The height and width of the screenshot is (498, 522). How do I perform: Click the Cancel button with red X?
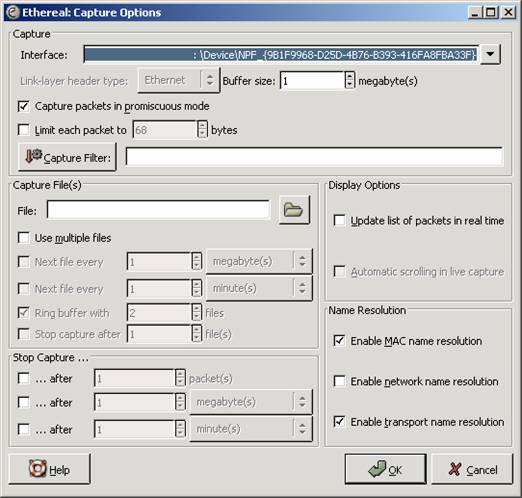[x=472, y=469]
